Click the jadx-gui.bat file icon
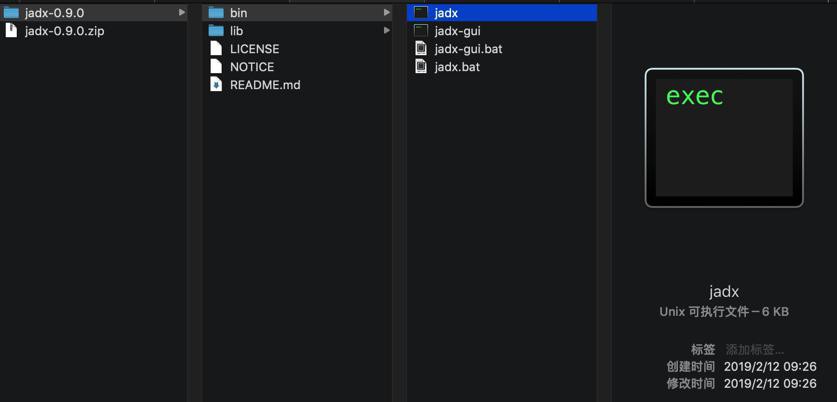 [421, 49]
